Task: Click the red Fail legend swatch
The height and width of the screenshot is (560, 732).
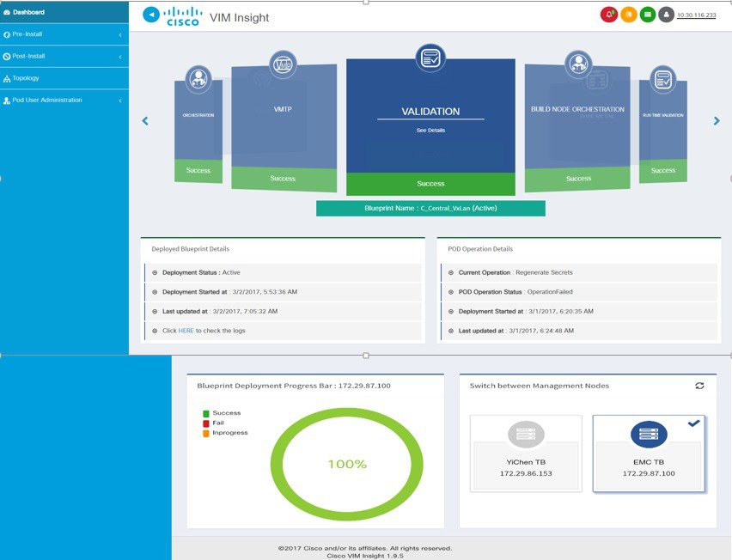Action: pyautogui.click(x=206, y=423)
